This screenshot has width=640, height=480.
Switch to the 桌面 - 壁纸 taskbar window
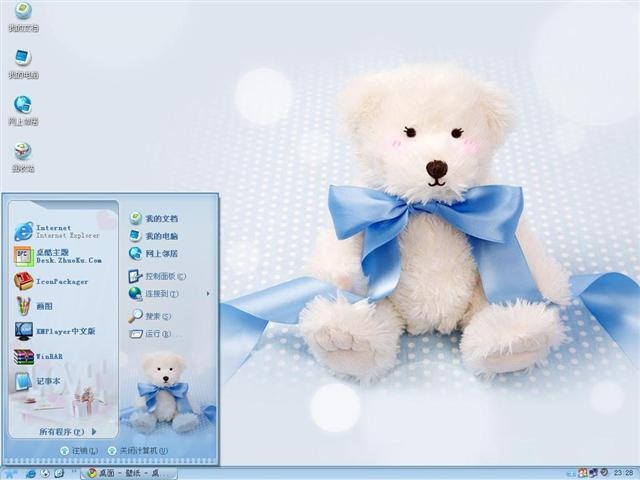(x=129, y=473)
